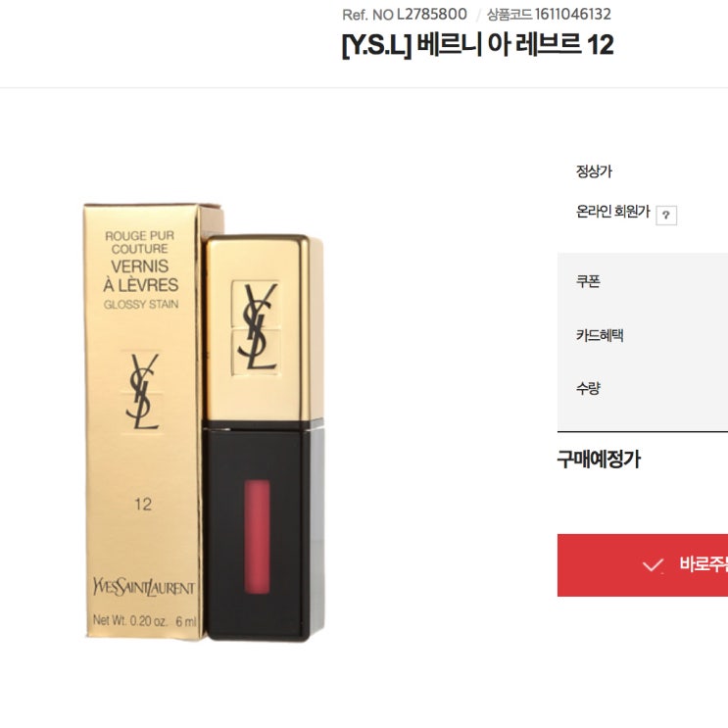Click the black lipstick tube base in the photo
The width and height of the screenshot is (728, 728).
coord(264,531)
